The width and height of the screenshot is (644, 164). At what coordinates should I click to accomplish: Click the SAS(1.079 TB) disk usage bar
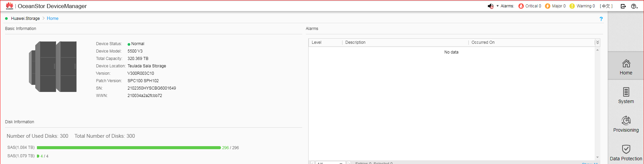point(38,156)
